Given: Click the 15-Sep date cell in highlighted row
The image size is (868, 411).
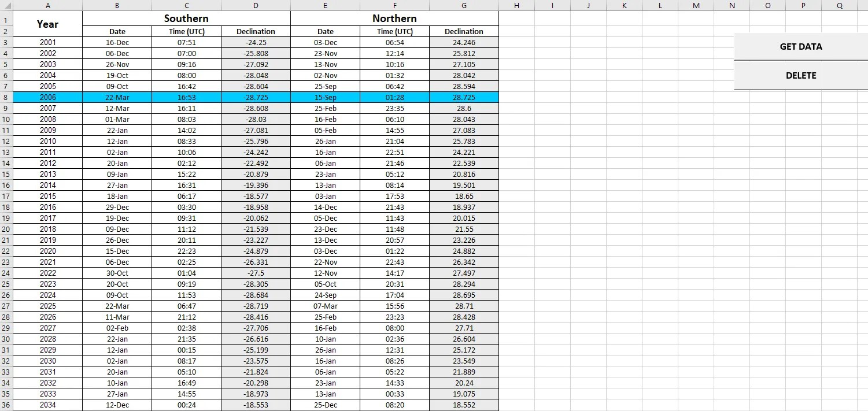Looking at the screenshot, I should click(326, 97).
